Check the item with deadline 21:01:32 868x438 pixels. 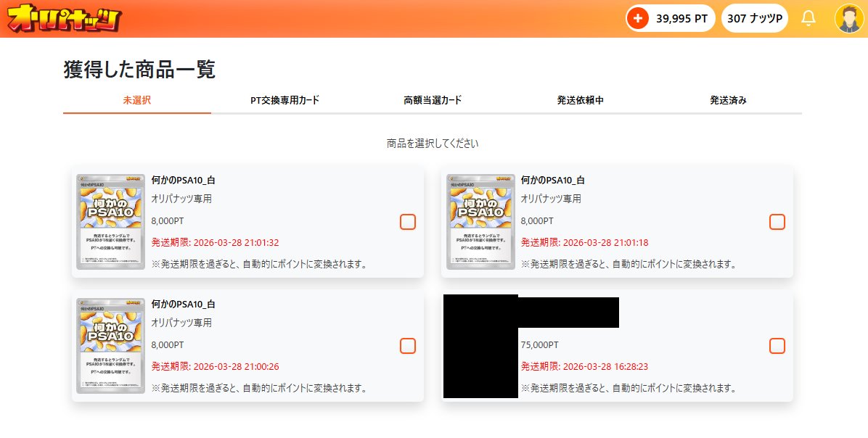(x=407, y=222)
